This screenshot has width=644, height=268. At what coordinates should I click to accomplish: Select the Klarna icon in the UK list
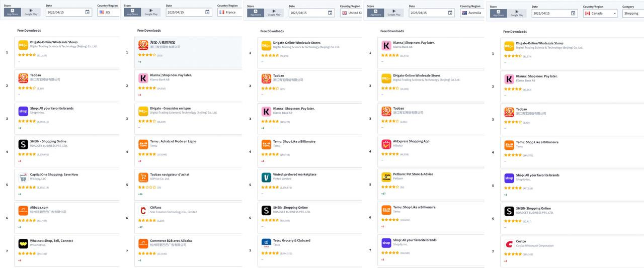266,111
